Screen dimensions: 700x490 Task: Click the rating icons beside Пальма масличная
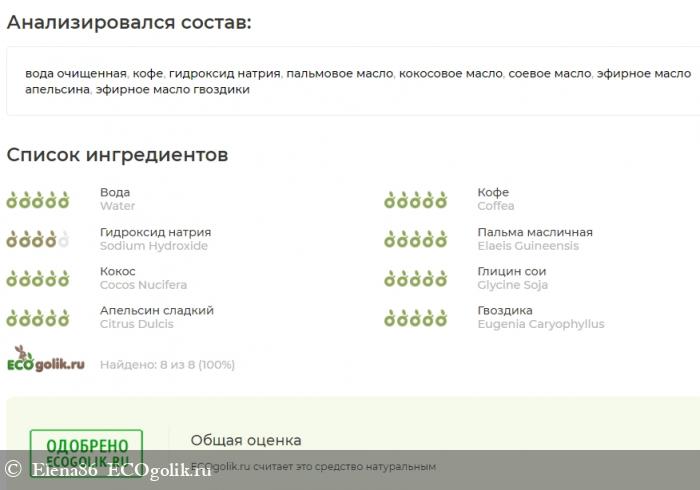[415, 239]
